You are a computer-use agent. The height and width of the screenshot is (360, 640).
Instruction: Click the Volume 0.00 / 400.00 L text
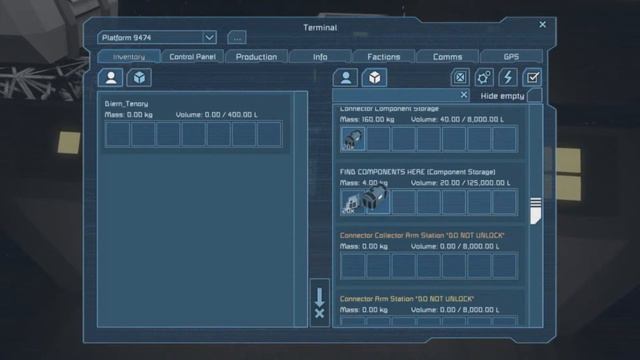click(x=217, y=115)
